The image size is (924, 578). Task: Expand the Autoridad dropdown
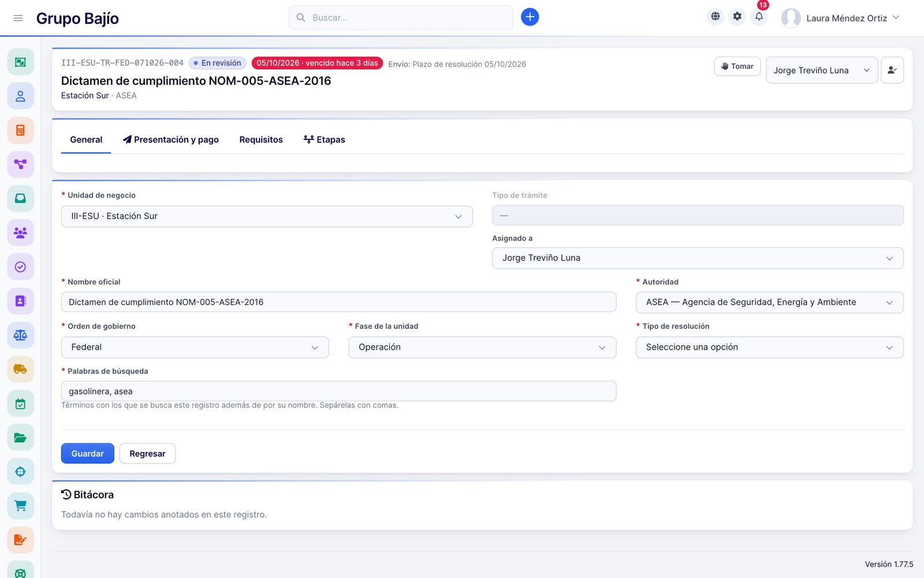[x=769, y=302]
